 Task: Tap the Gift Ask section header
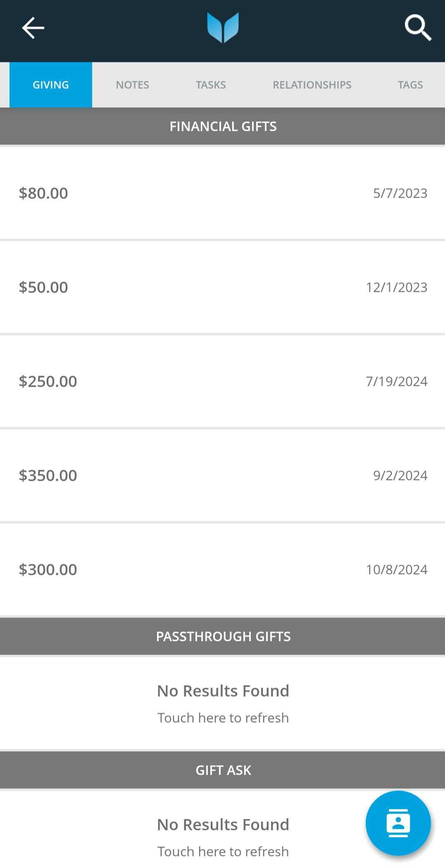click(222, 770)
